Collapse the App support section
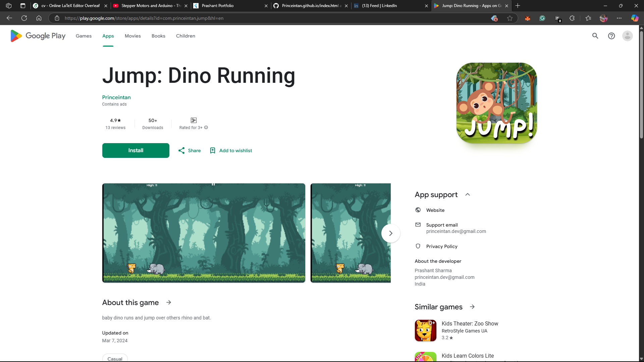 [467, 194]
